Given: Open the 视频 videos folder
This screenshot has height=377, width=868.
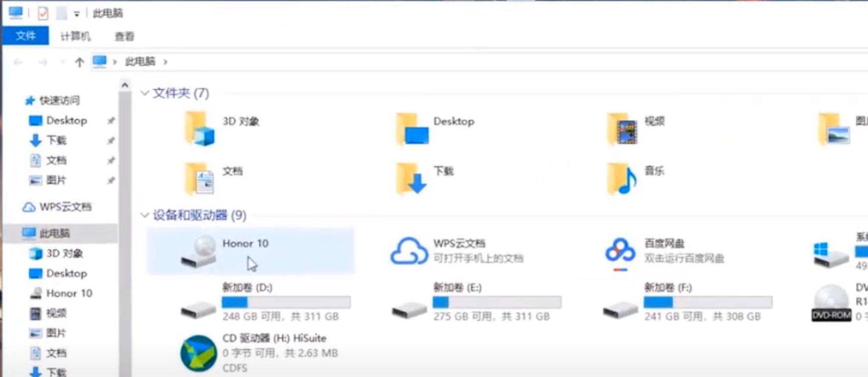Looking at the screenshot, I should tap(621, 129).
